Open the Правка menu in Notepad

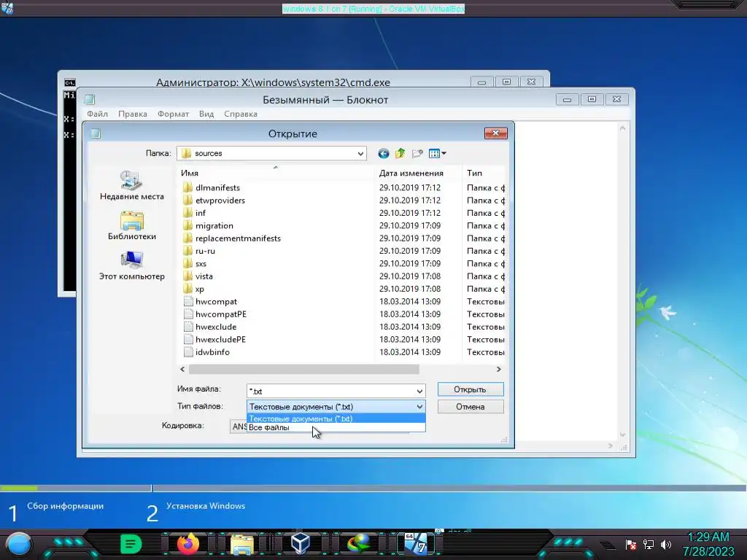pos(133,114)
